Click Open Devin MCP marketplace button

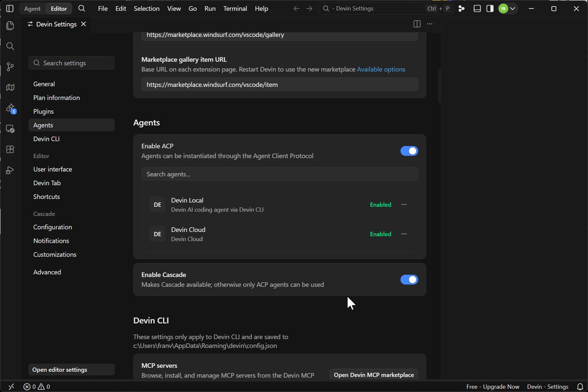(374, 375)
